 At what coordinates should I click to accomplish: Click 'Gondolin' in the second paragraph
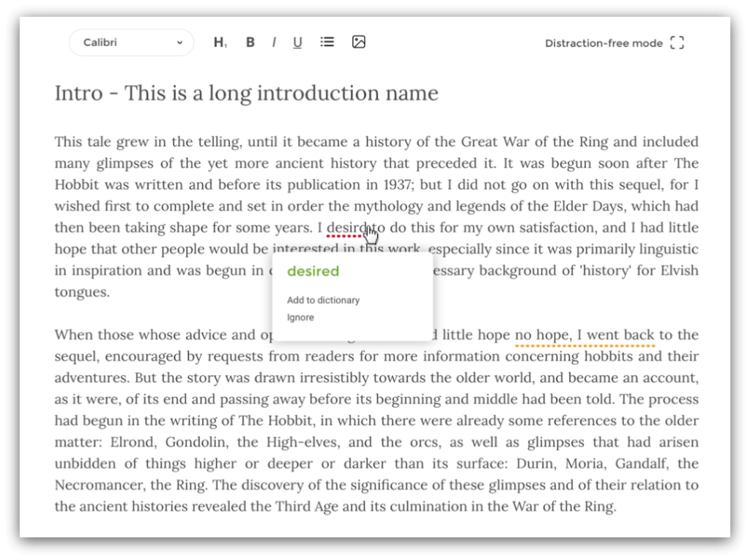(195, 442)
